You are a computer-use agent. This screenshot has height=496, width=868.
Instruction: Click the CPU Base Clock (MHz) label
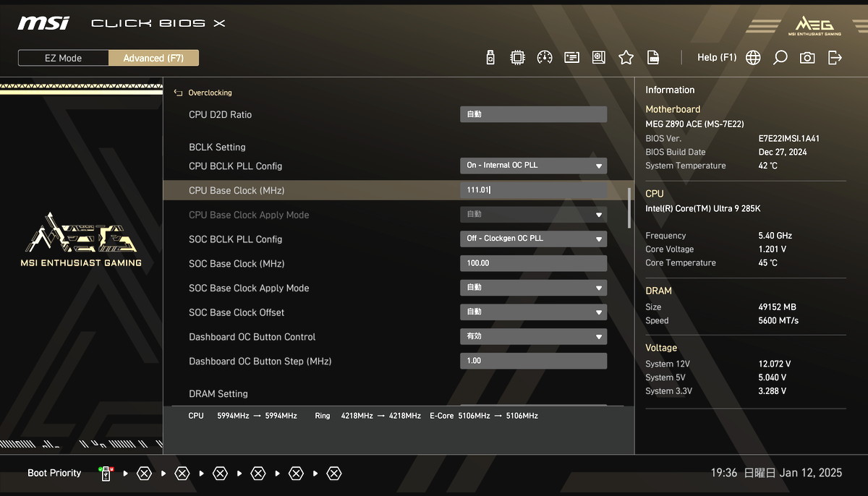(x=237, y=191)
